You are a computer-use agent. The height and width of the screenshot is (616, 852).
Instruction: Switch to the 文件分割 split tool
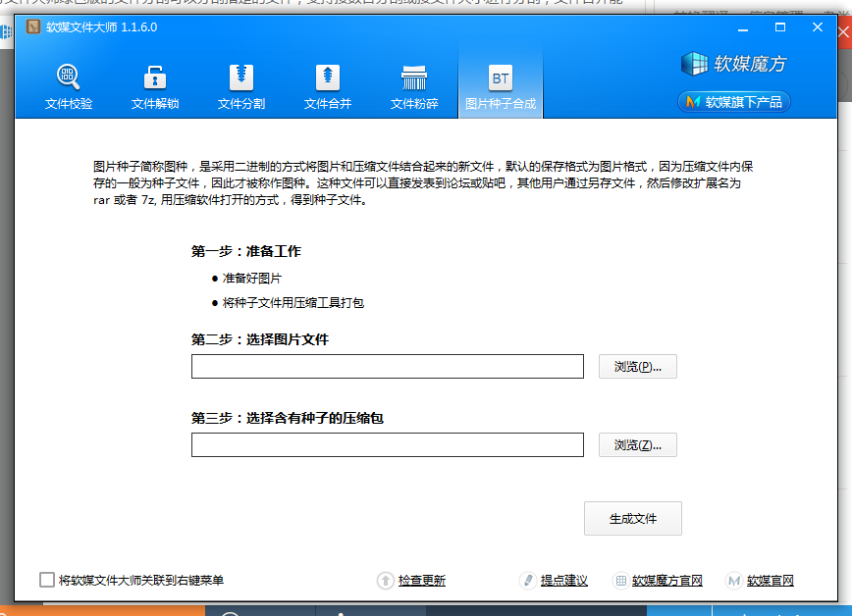pyautogui.click(x=241, y=86)
